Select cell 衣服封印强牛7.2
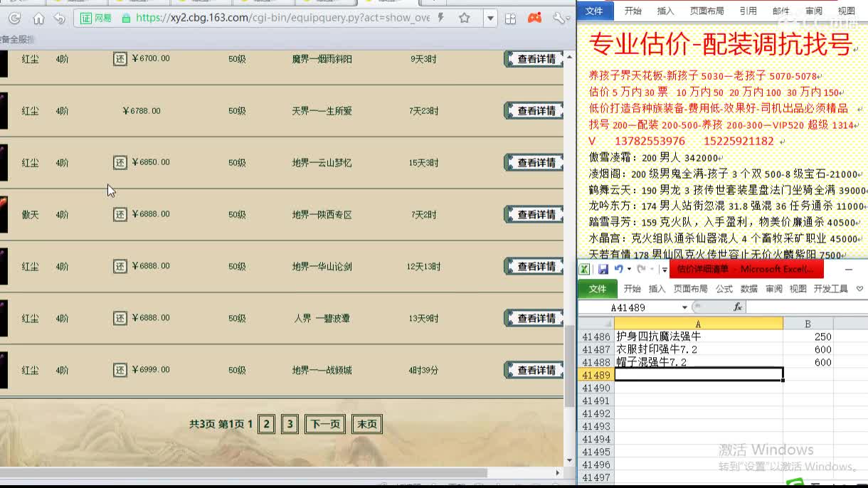 (698, 349)
